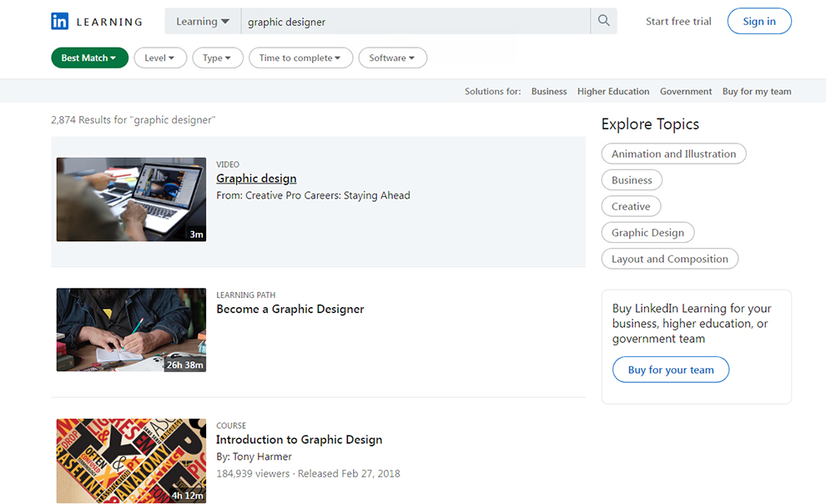This screenshot has width=826, height=504.
Task: Open Business solutions link
Action: [x=549, y=91]
